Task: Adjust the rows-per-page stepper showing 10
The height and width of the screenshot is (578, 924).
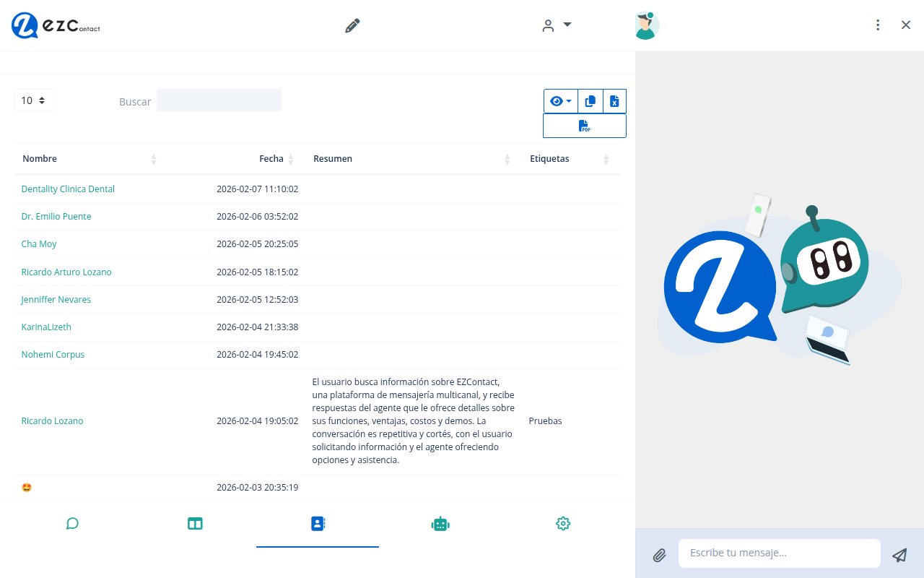Action: pyautogui.click(x=33, y=100)
